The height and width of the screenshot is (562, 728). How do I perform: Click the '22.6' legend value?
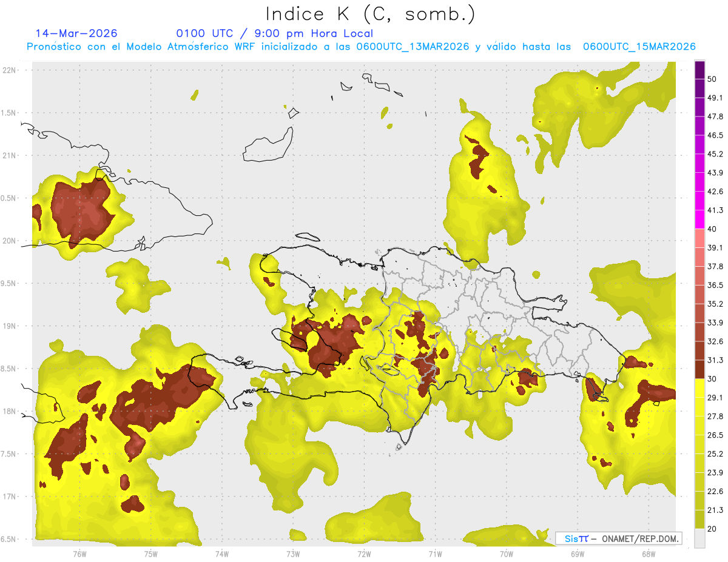(715, 492)
